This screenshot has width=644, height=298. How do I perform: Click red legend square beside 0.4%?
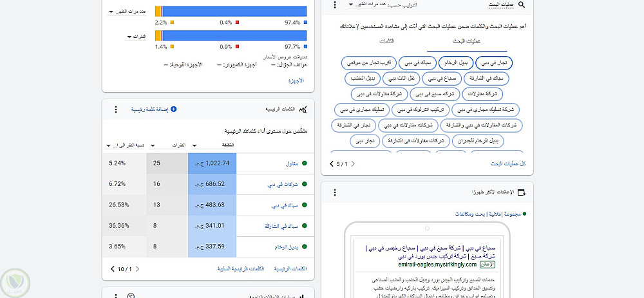click(237, 22)
